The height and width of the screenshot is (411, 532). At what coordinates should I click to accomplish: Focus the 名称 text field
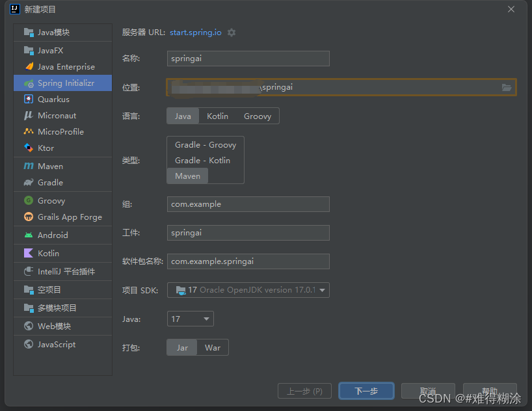pyautogui.click(x=248, y=59)
